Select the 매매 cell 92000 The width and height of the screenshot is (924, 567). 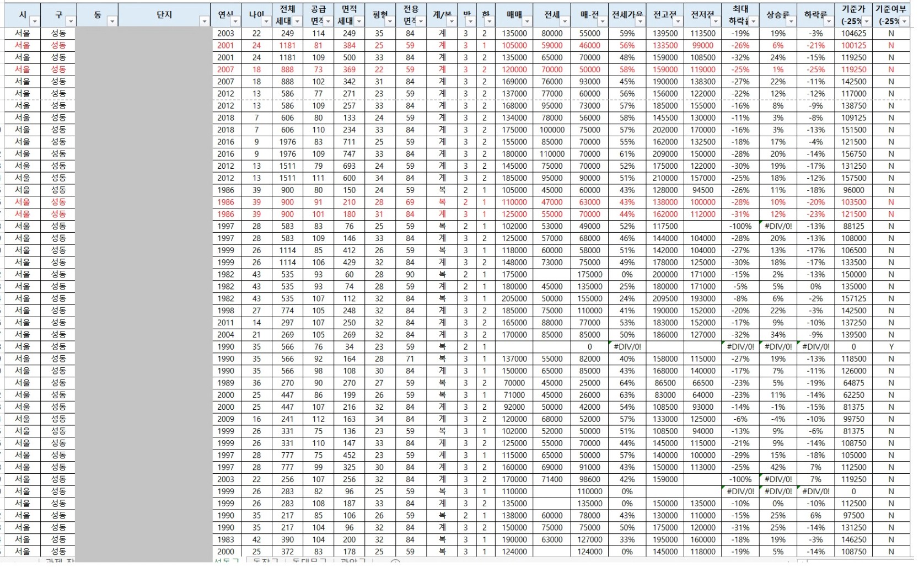(514, 407)
